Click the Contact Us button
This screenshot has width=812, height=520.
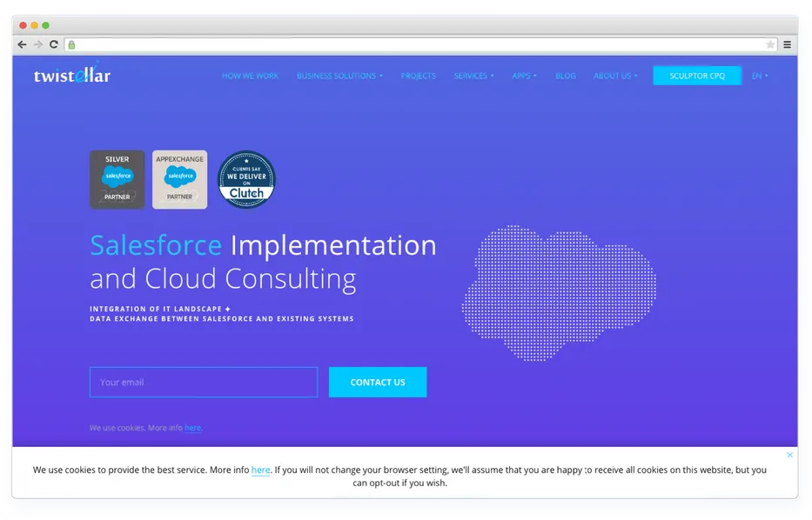[378, 383]
